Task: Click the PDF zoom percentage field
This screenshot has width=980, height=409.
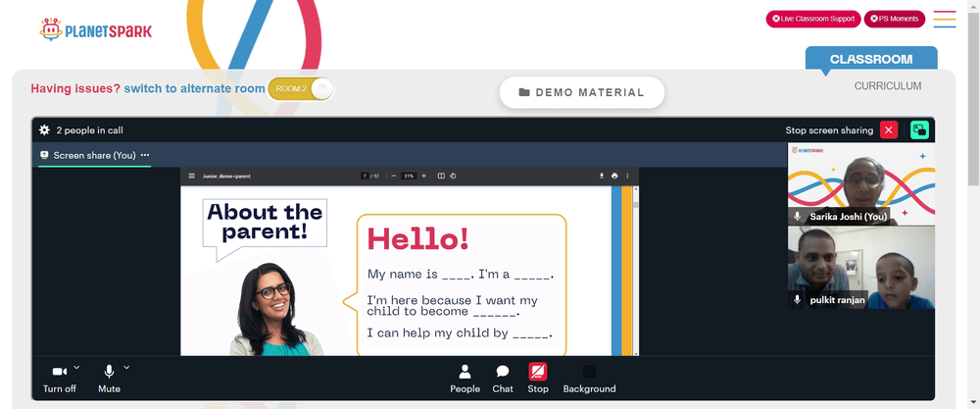Action: tap(409, 176)
